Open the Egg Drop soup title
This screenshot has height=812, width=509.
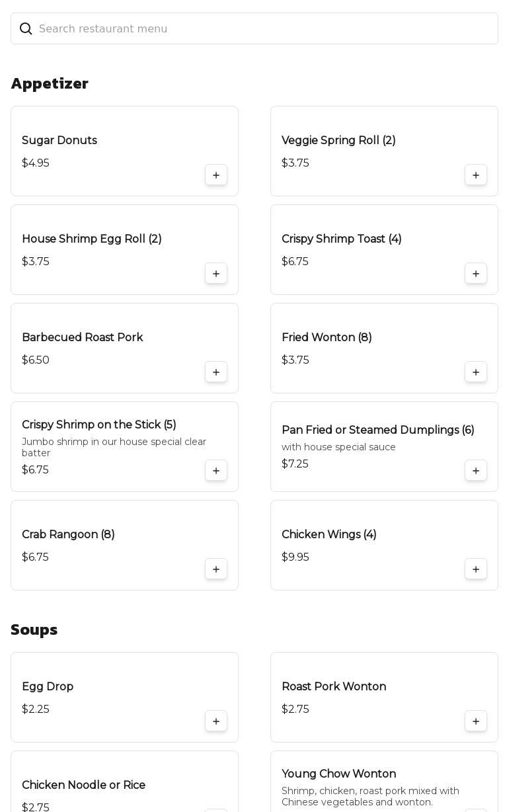pyautogui.click(x=48, y=687)
